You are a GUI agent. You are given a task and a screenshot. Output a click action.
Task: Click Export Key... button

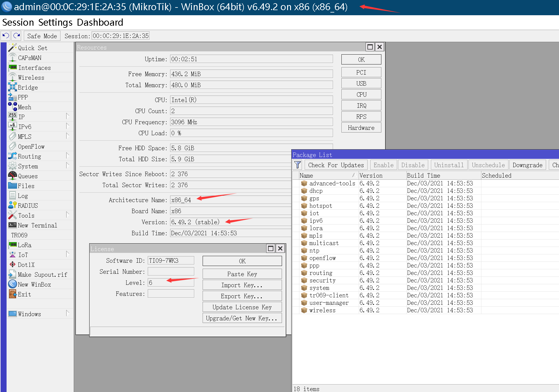242,296
